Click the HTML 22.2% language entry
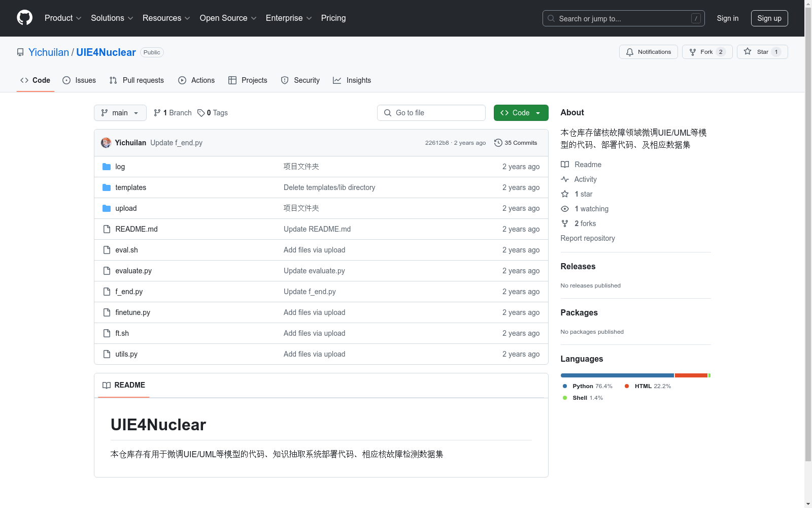Screen dimensions: 812x508 click(648, 386)
